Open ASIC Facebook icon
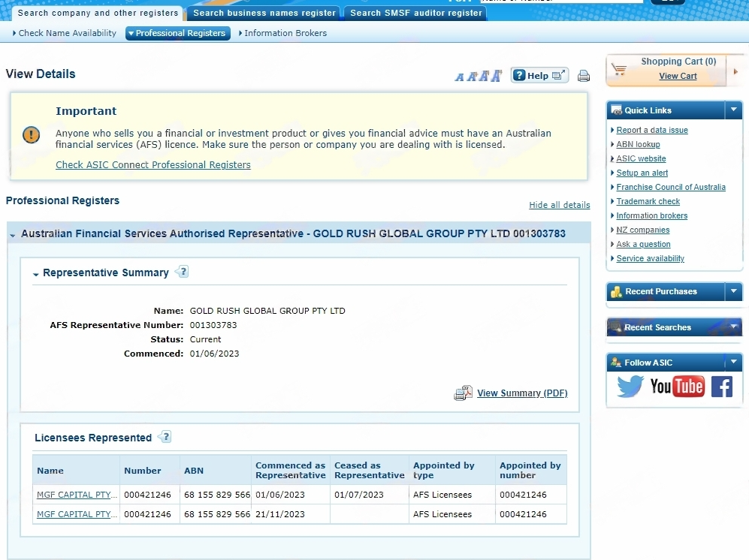This screenshot has width=749, height=560. [x=722, y=387]
